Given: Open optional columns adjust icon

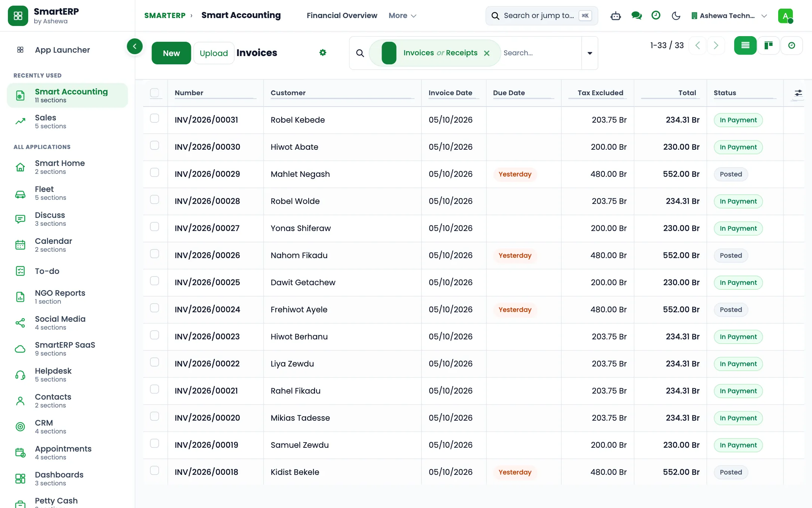Looking at the screenshot, I should [798, 93].
